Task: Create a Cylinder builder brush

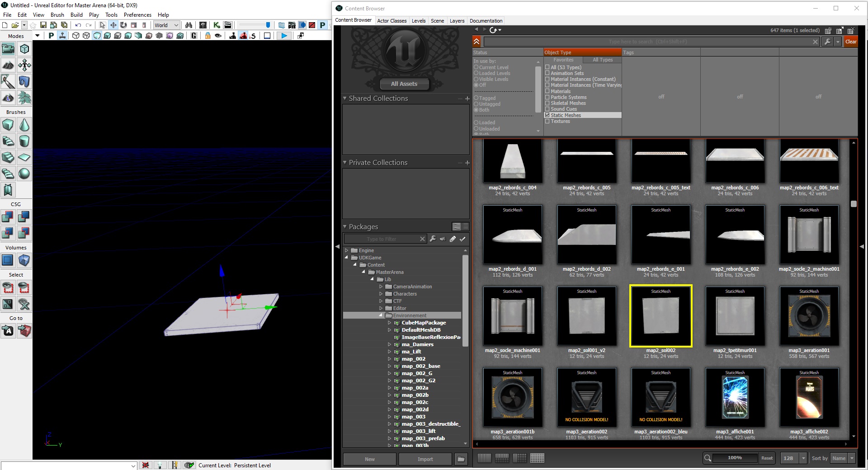Action: tap(24, 141)
